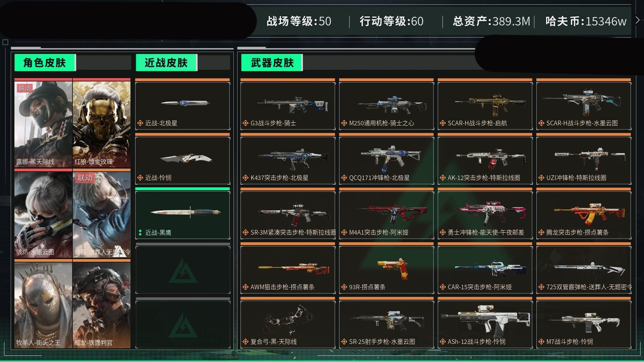Click the first empty melee skin slot

pos(183,270)
